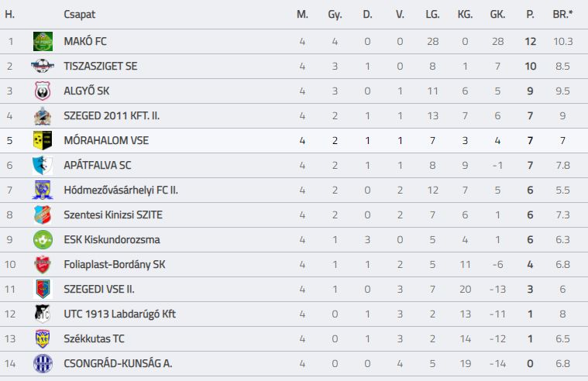Click the CSONGRÁD-KUNSÁG A. round crest

tap(43, 363)
